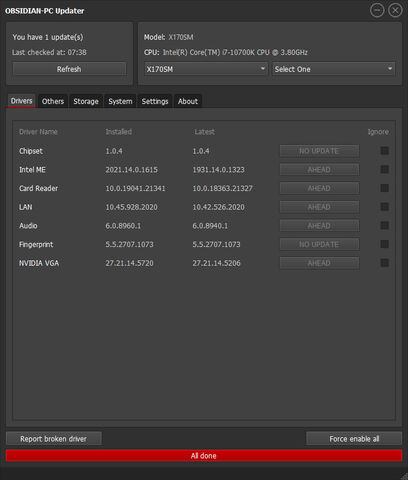Viewport: 408px width, 480px height.
Task: Click AHEAD button for NVIDIA VGA
Action: click(x=319, y=263)
